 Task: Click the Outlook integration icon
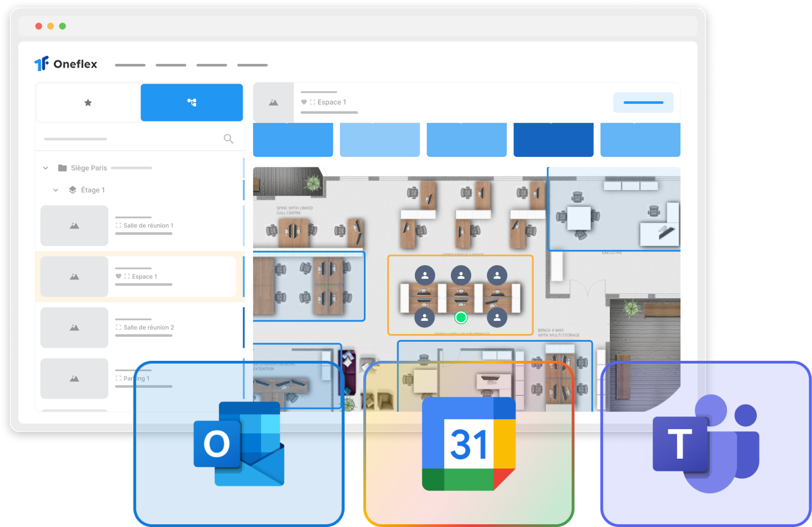[x=239, y=444]
